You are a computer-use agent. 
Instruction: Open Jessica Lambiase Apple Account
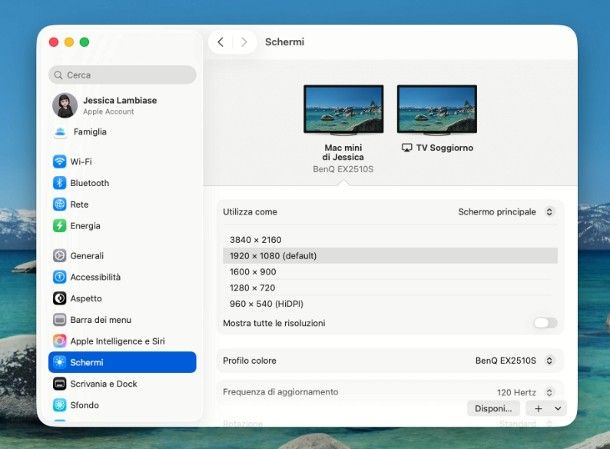click(120, 105)
